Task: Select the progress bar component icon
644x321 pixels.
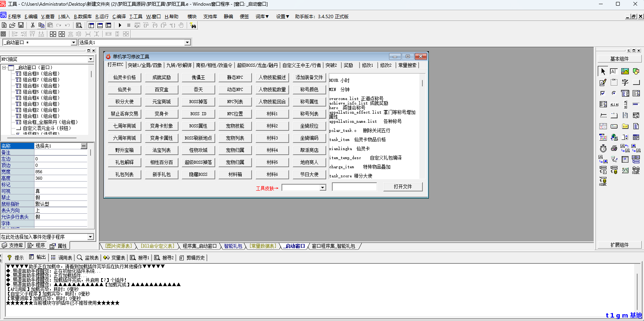Action: [636, 104]
